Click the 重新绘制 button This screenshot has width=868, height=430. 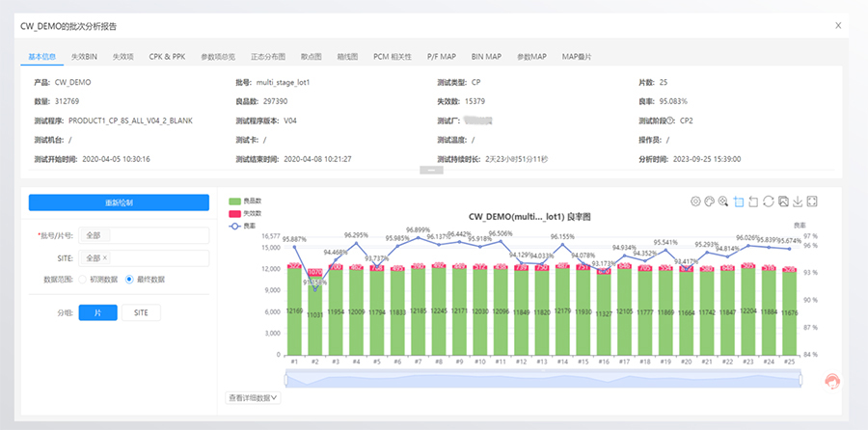click(119, 202)
